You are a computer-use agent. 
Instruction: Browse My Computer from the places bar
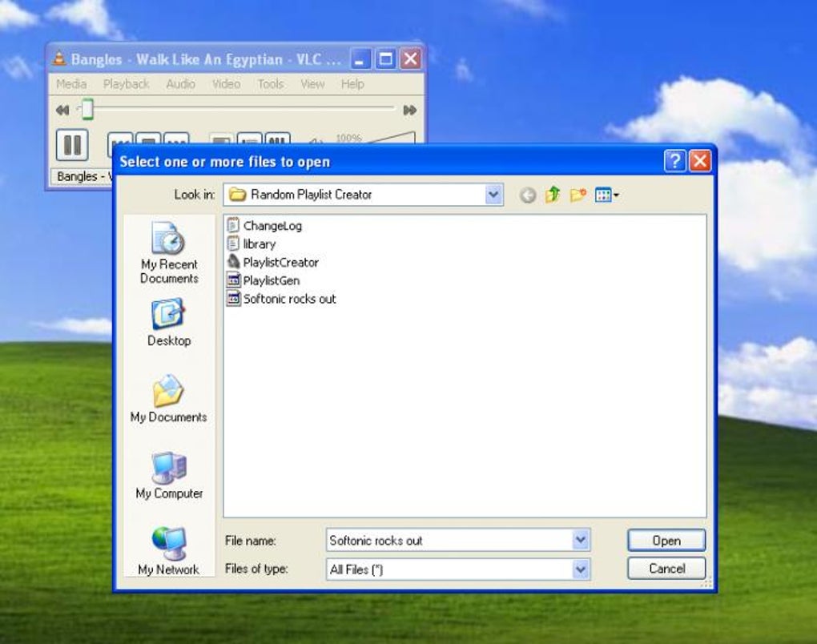(x=169, y=475)
